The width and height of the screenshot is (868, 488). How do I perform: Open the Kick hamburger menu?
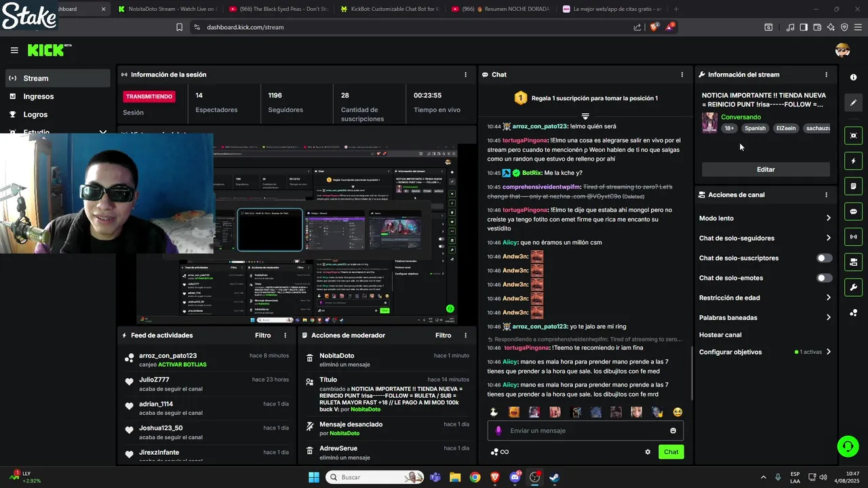pyautogui.click(x=14, y=50)
